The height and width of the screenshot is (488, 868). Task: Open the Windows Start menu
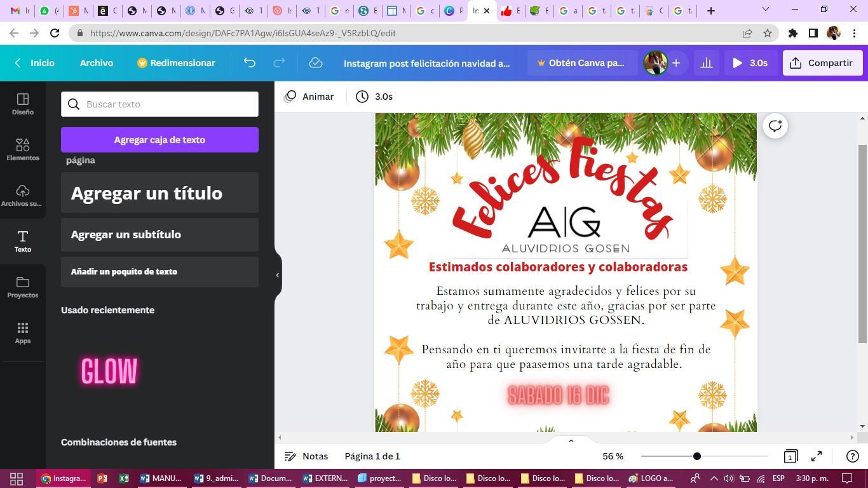click(x=17, y=478)
